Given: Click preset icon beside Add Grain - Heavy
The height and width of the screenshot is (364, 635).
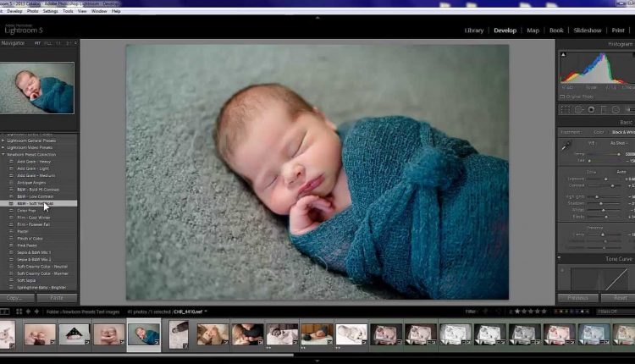Looking at the screenshot, I should coord(11,162).
